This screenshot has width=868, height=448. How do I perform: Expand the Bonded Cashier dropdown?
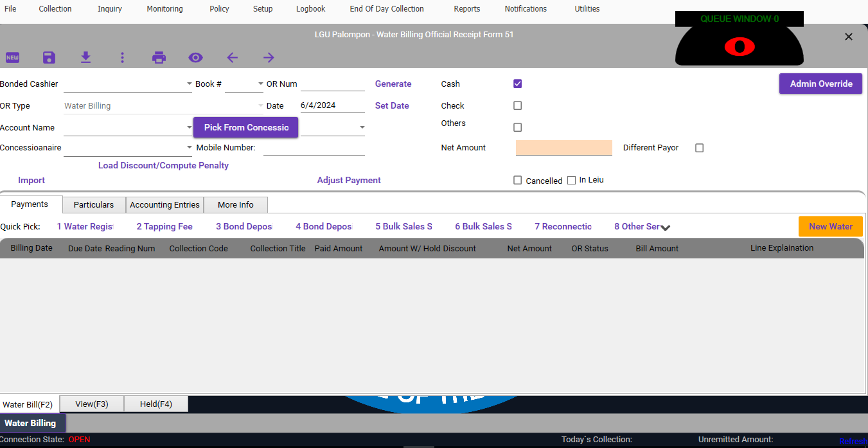coord(189,84)
